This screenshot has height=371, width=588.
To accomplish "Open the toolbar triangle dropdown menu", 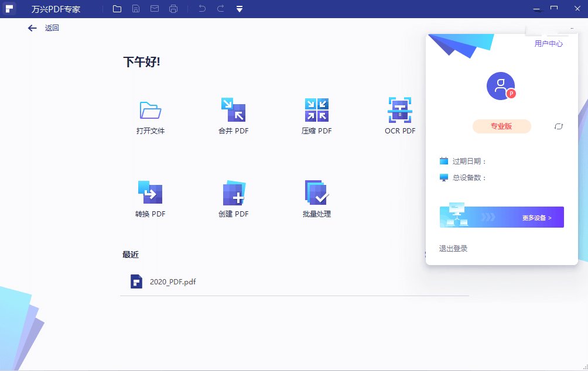I will pyautogui.click(x=240, y=9).
